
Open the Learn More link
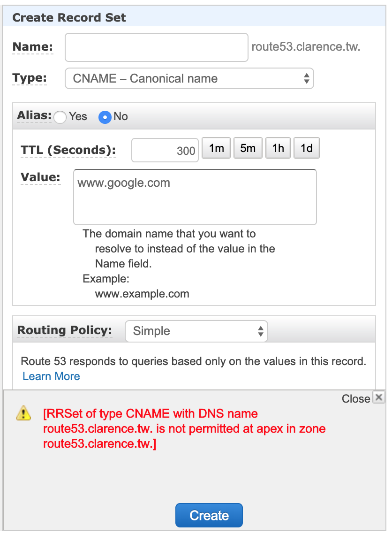51,376
